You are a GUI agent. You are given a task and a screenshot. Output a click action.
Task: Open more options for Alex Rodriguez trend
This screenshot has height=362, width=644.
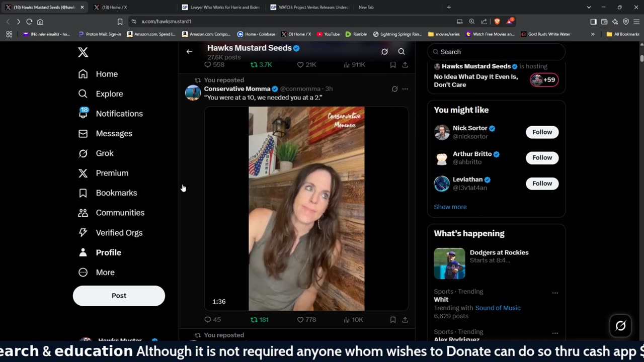click(x=555, y=333)
